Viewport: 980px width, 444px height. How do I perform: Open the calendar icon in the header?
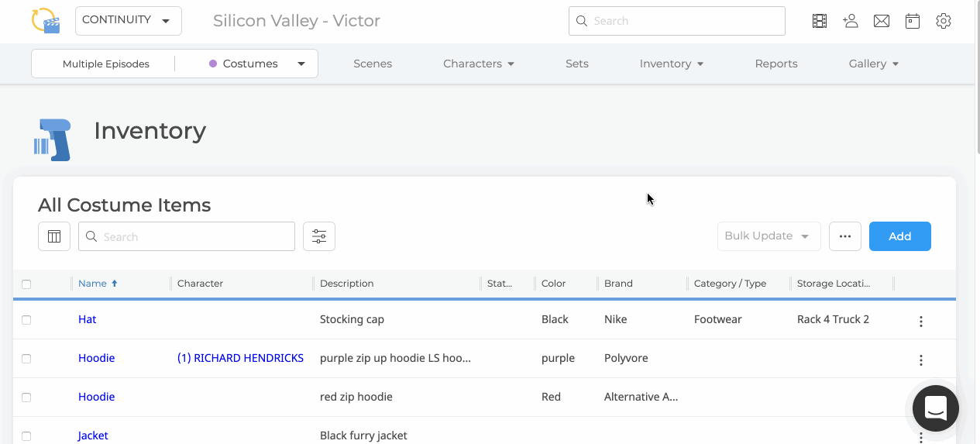[913, 21]
